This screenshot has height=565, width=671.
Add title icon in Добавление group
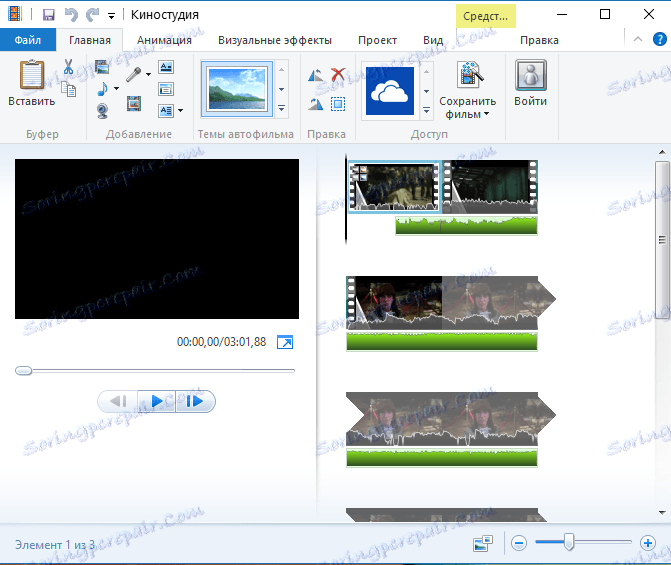coord(166,67)
